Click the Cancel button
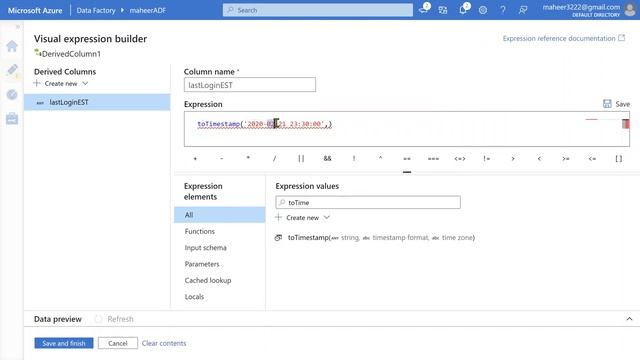Viewport: 640px width, 360px height. (x=118, y=343)
